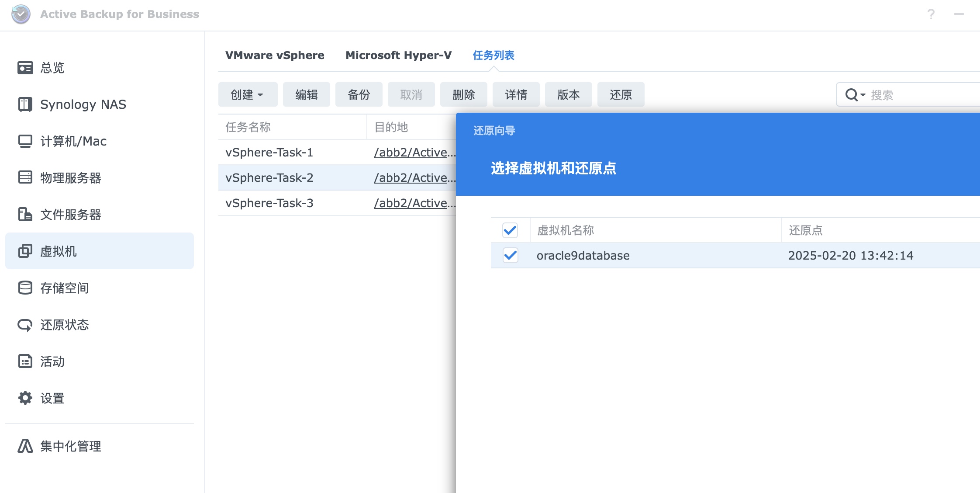Select the vSphere-Task-1 row
Screen dimensions: 980x493
337,153
